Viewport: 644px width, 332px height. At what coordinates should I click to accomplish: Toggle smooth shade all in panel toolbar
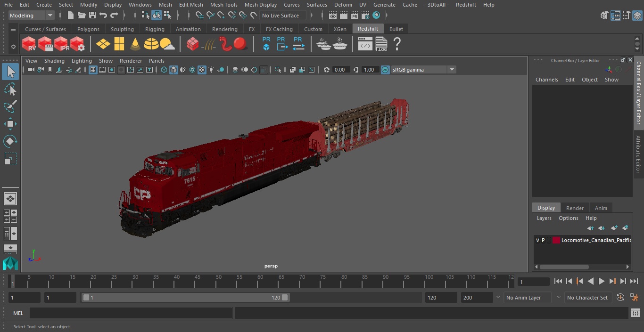(173, 70)
